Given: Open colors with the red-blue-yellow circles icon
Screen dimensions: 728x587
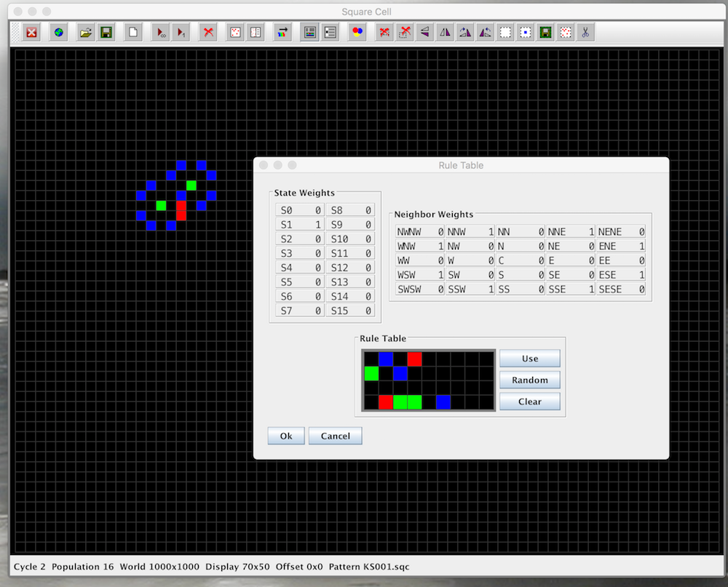Looking at the screenshot, I should point(357,33).
